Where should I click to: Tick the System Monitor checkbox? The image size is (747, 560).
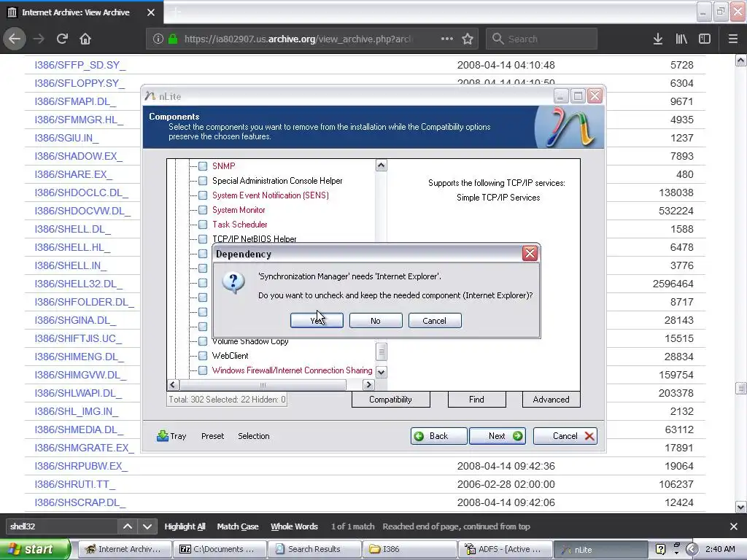[x=203, y=209]
